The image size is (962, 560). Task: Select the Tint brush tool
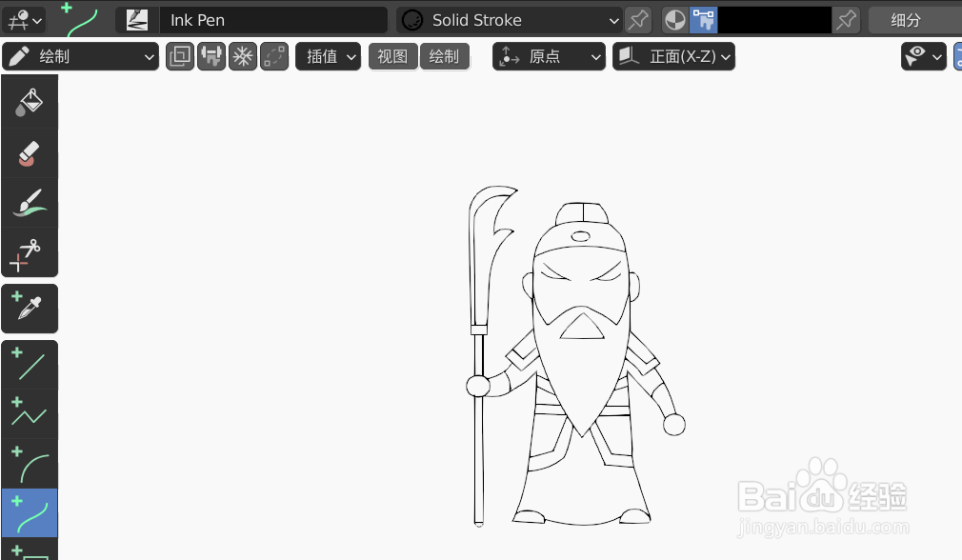30,203
